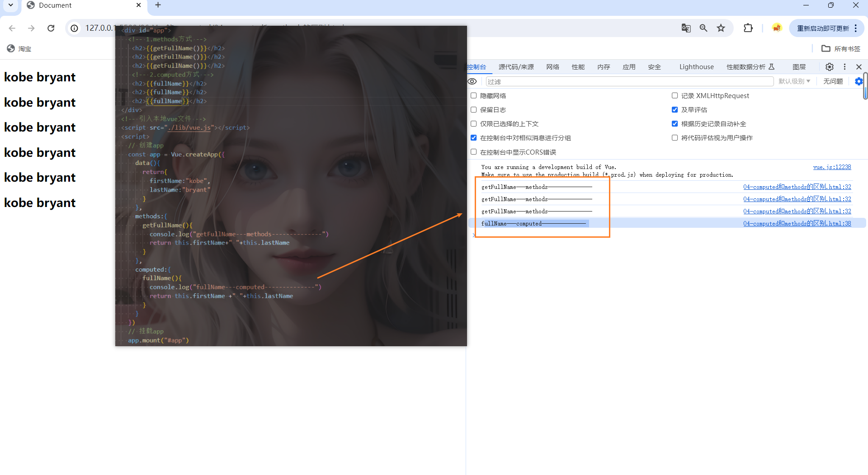The width and height of the screenshot is (868, 475).
Task: Open the 所有书签 bookmarks folder
Action: [841, 48]
